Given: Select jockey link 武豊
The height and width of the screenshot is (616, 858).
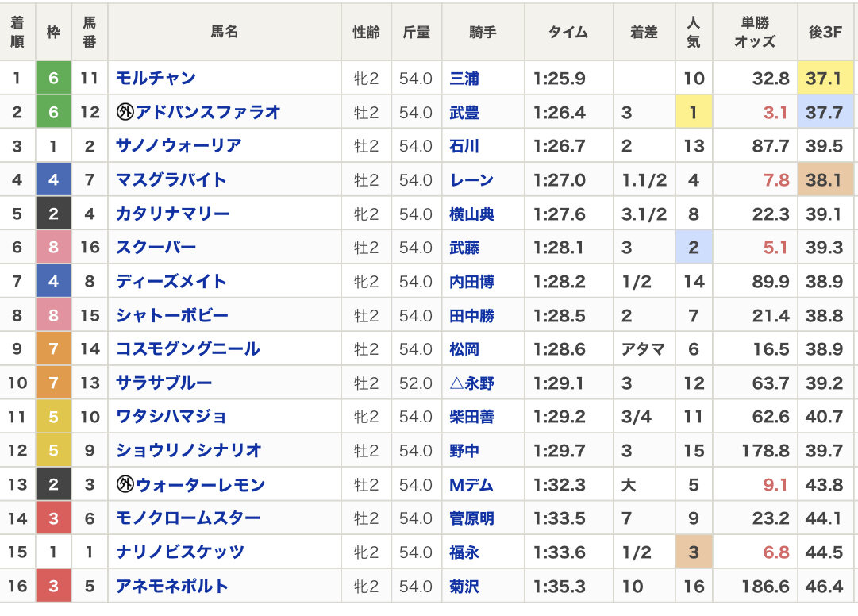Looking at the screenshot, I should point(464,113).
